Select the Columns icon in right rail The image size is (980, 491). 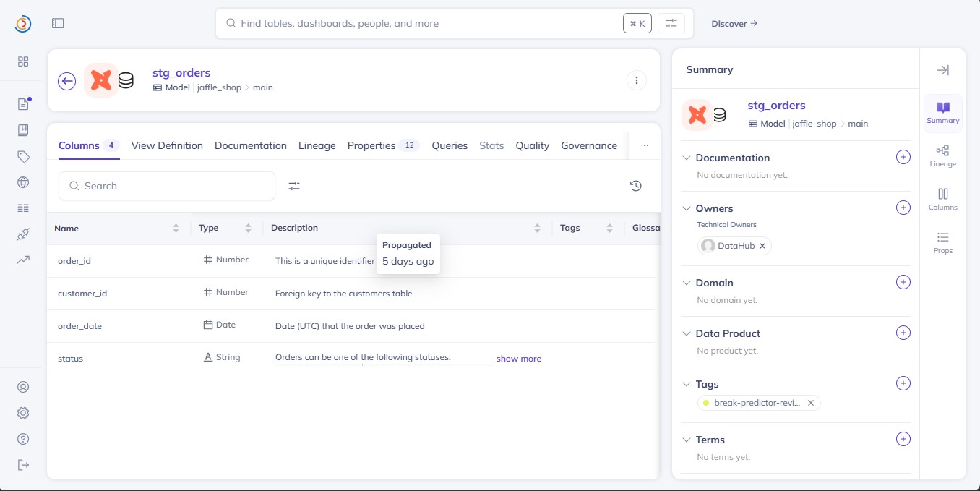(943, 200)
